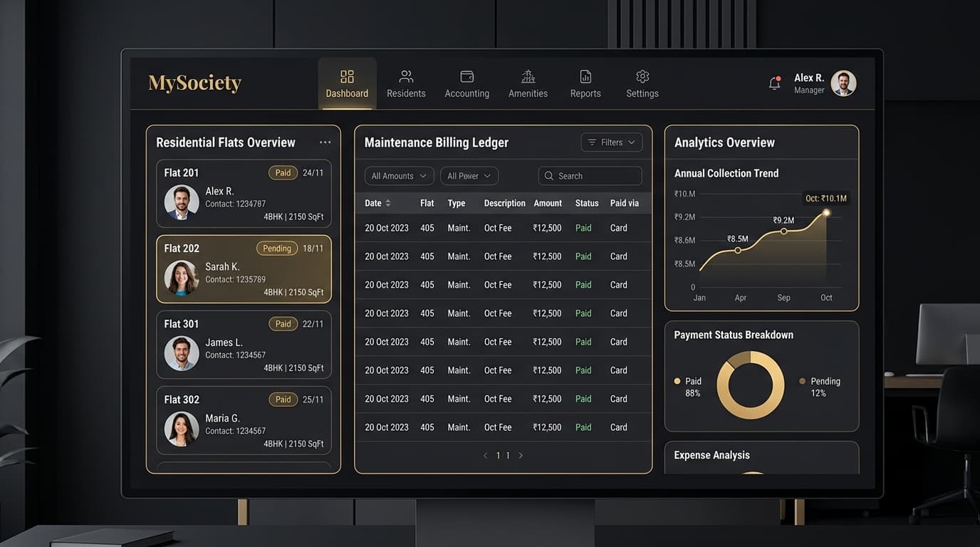Click the Pending badge on Flat 202

click(276, 249)
